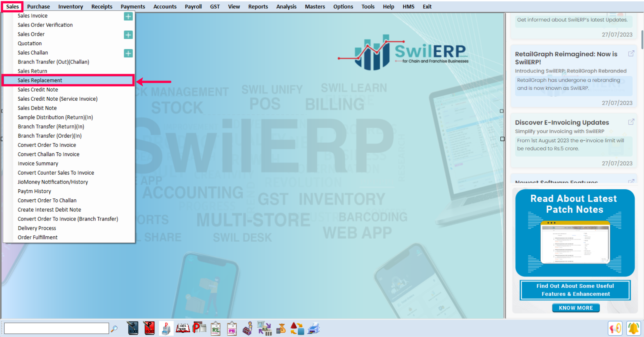Click the printer toolbar icon
This screenshot has height=337, width=644.
(314, 328)
